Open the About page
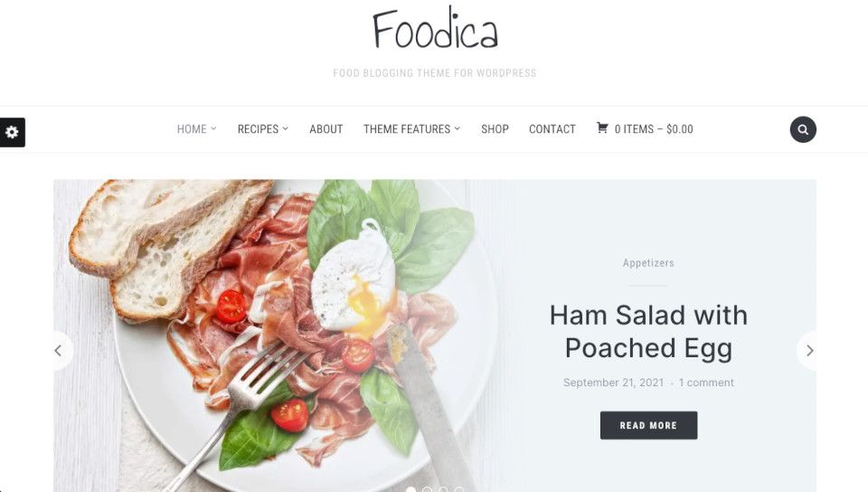868x492 pixels. 326,129
